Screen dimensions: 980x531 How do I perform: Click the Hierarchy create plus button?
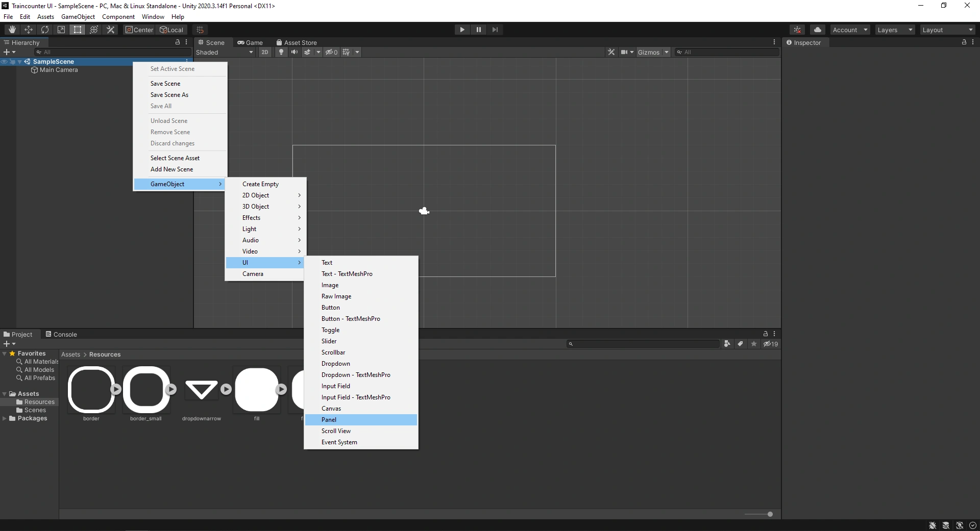coord(9,52)
